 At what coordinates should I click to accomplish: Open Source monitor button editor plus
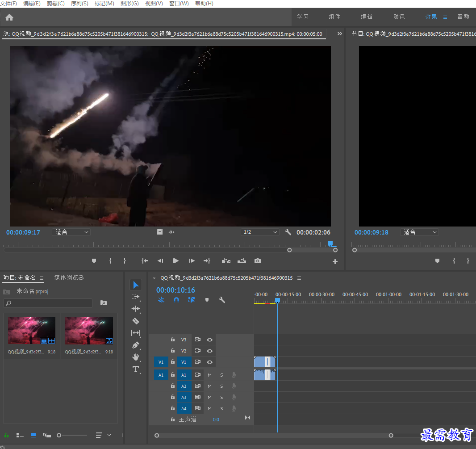[335, 261]
